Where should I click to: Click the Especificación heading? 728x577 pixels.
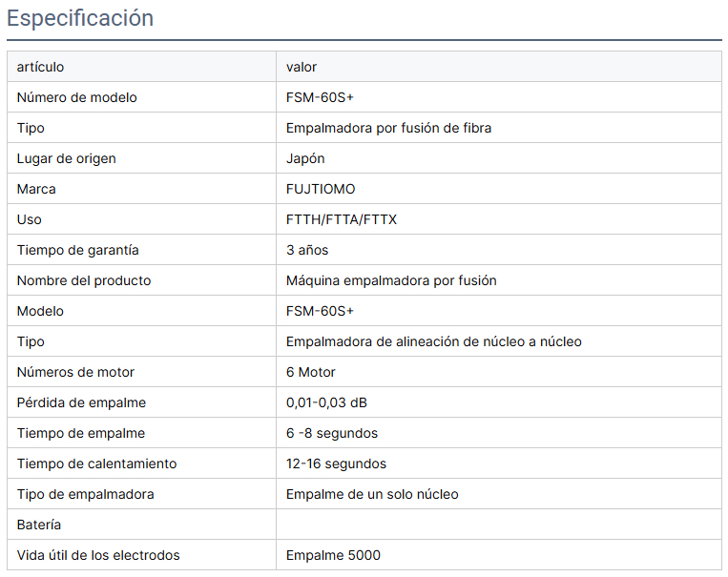click(80, 18)
